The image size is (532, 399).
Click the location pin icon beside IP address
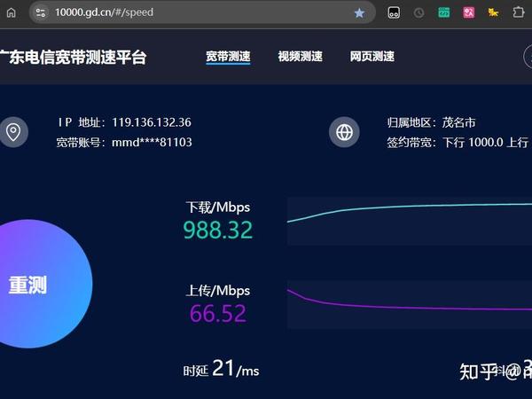[13, 132]
